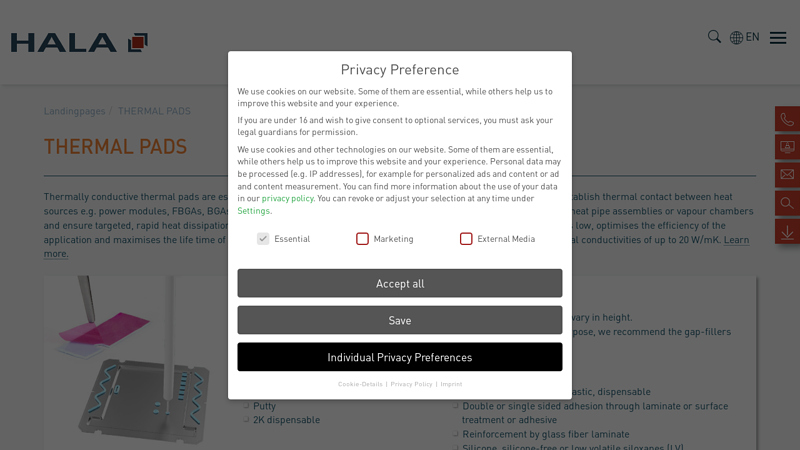Click the envelope email icon in sidebar
This screenshot has width=800, height=450.
[x=787, y=175]
